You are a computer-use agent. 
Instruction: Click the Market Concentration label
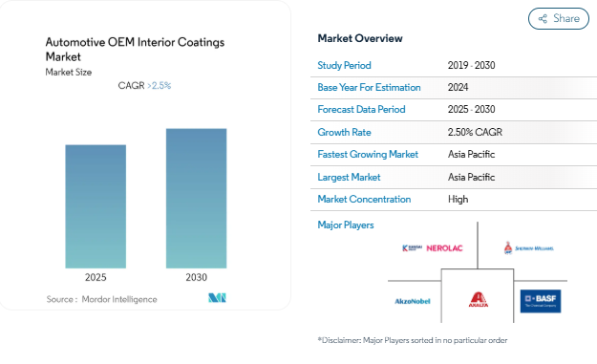point(364,199)
